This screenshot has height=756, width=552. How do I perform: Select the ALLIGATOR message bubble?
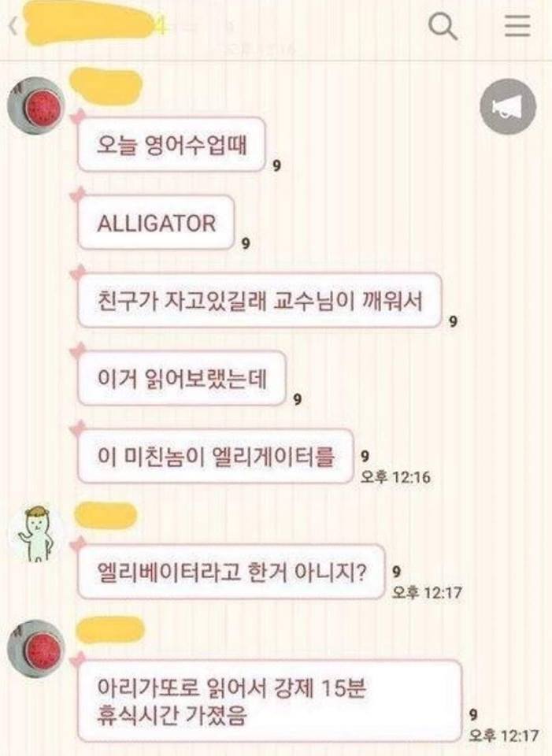click(x=156, y=223)
